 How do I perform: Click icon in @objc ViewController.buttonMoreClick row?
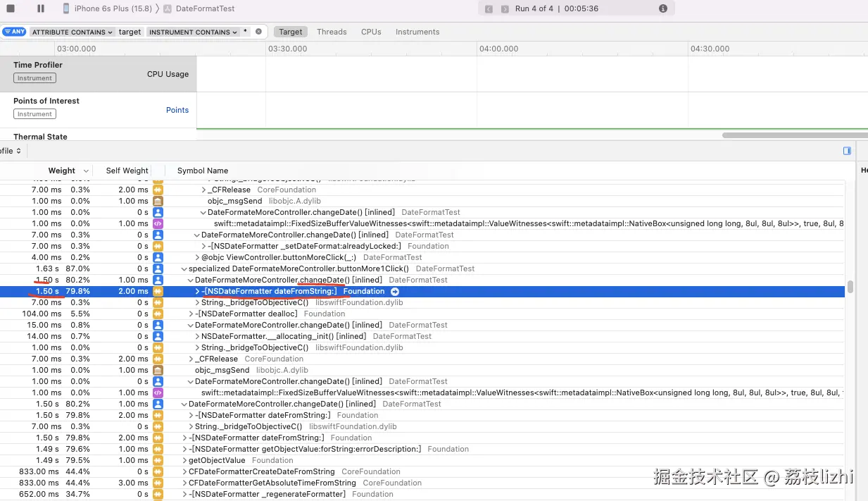click(158, 257)
